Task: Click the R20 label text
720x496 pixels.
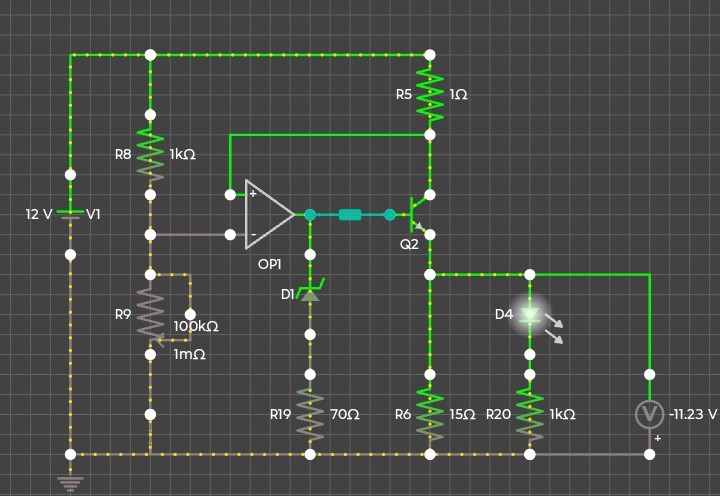Action: tap(498, 414)
